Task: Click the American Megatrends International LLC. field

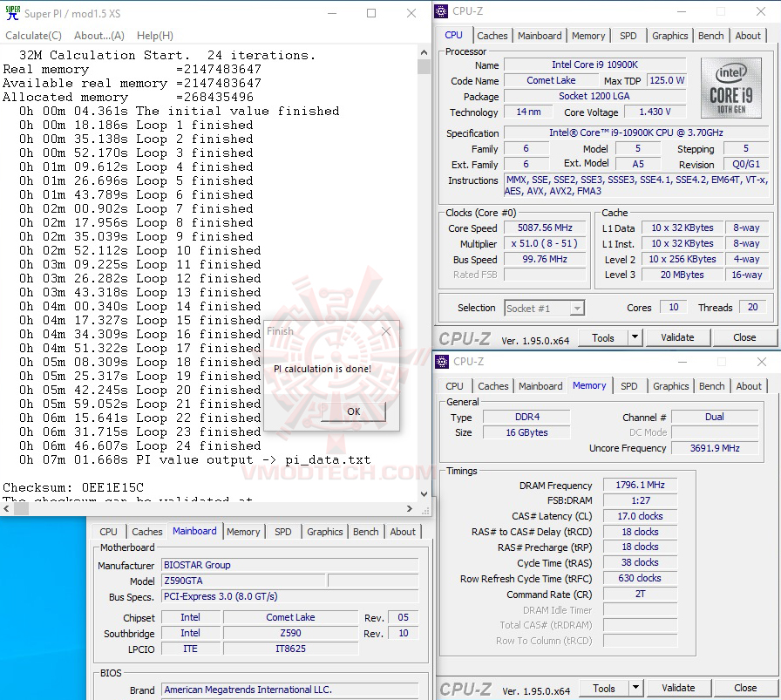Action: 290,690
